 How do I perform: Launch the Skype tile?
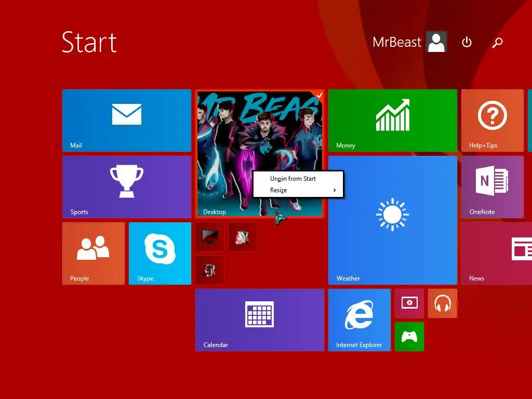click(160, 254)
